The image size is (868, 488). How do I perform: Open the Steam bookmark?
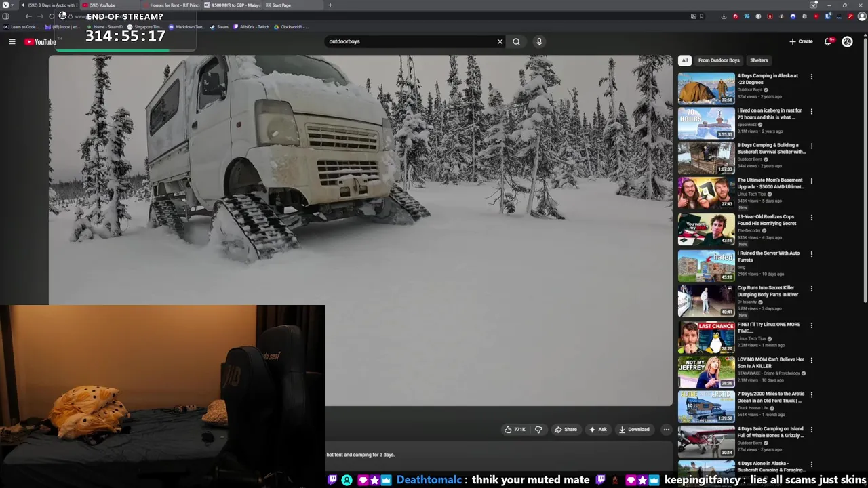click(219, 27)
